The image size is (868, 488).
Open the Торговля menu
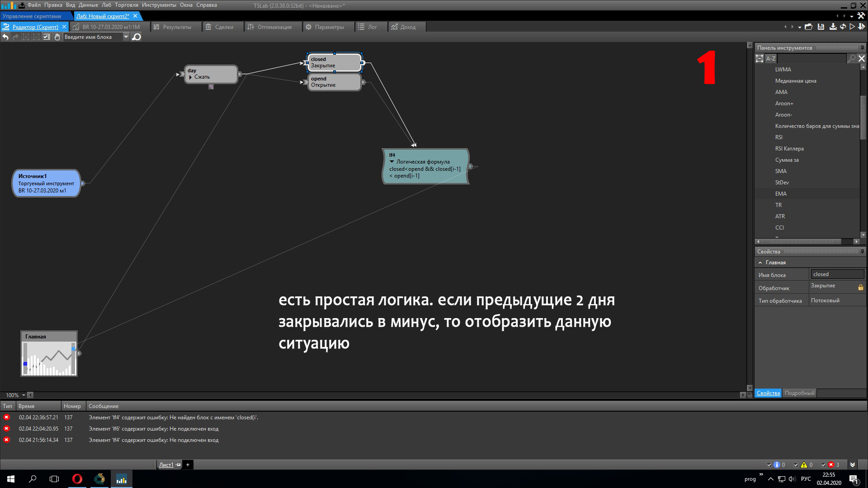point(126,5)
